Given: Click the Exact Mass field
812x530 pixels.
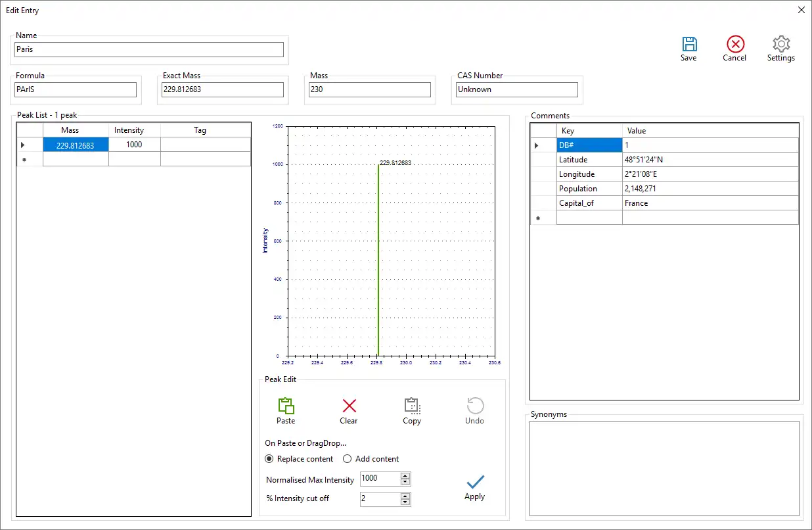Looking at the screenshot, I should click(x=223, y=89).
